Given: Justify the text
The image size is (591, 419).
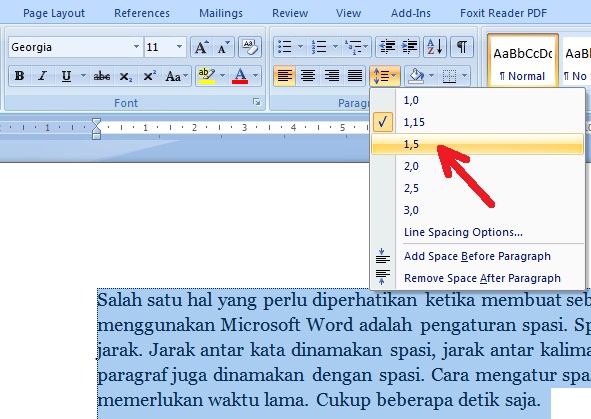Looking at the screenshot, I should (355, 76).
